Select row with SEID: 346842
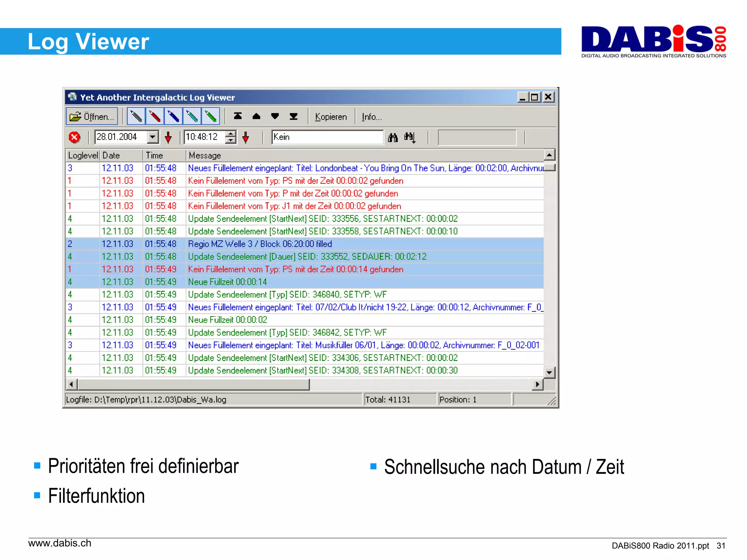This screenshot has width=747, height=560. pyautogui.click(x=305, y=332)
